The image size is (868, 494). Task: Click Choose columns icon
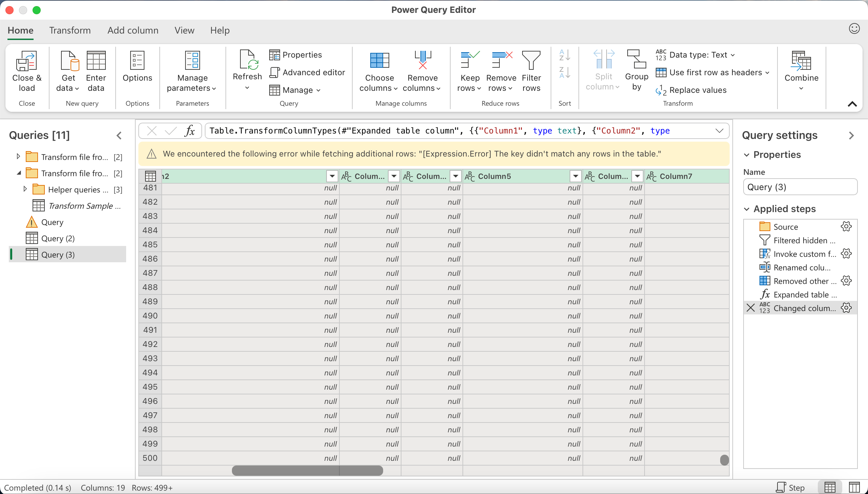(379, 60)
